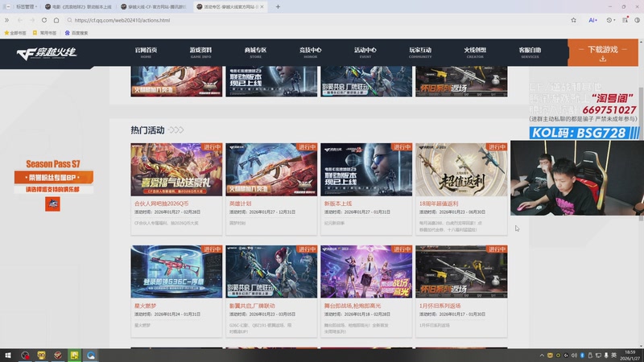Open the 竞技中心 HONOR nav item
This screenshot has height=362, width=644.
(311, 52)
